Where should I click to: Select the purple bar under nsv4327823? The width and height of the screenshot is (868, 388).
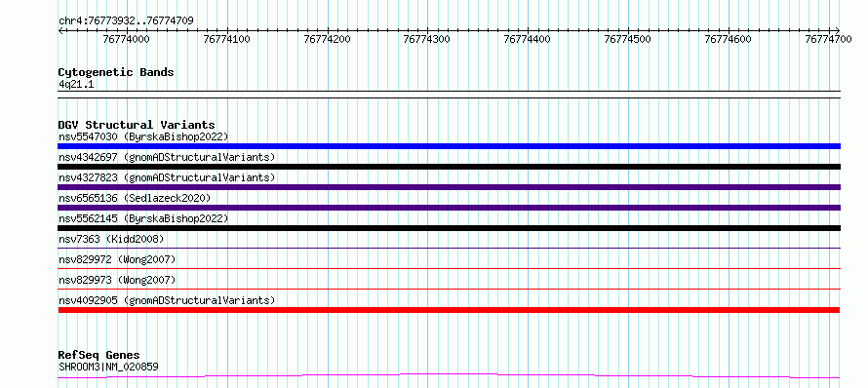[x=449, y=187]
